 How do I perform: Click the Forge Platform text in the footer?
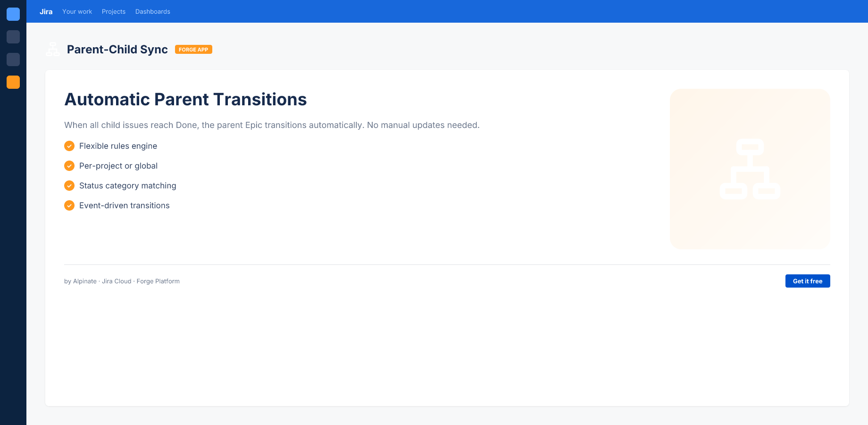pyautogui.click(x=158, y=281)
